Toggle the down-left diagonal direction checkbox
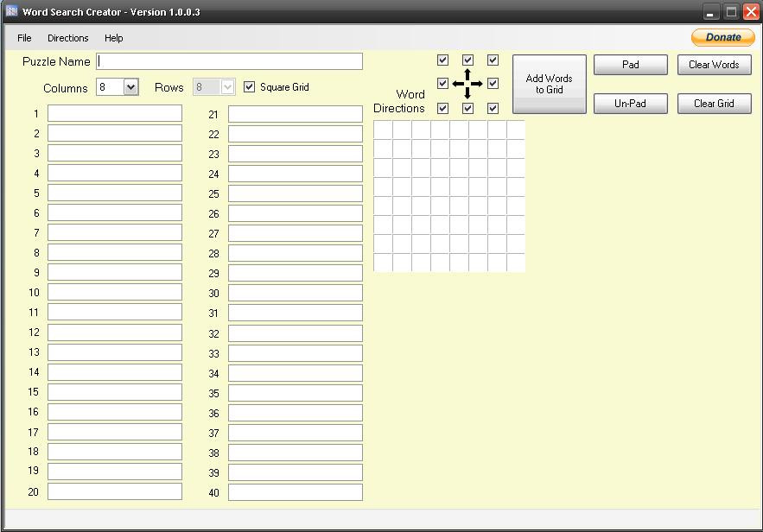This screenshot has height=532, width=763. pyautogui.click(x=442, y=108)
